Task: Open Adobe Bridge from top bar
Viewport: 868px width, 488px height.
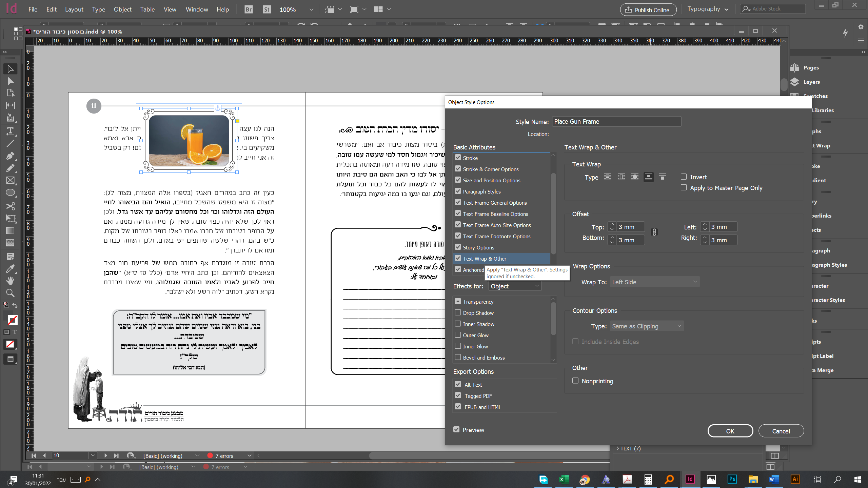Action: pos(249,9)
